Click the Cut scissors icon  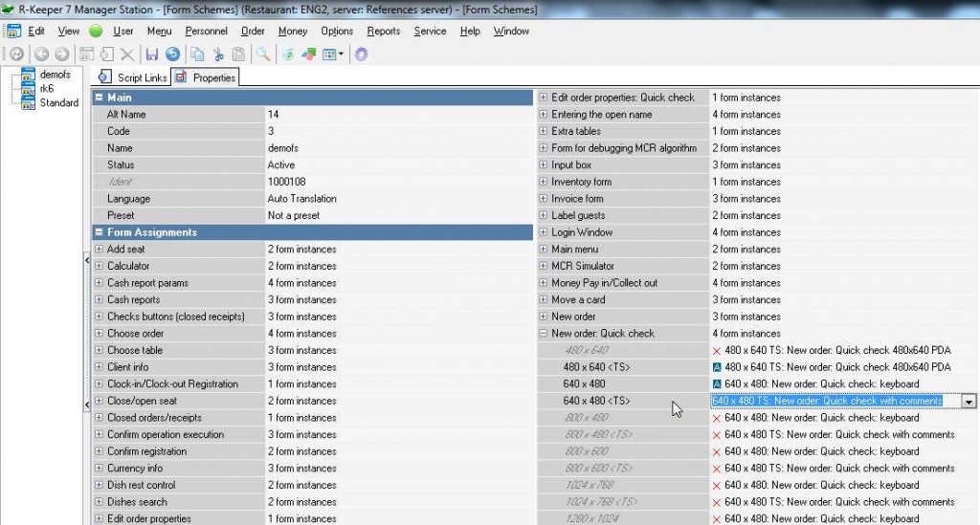pyautogui.click(x=218, y=55)
